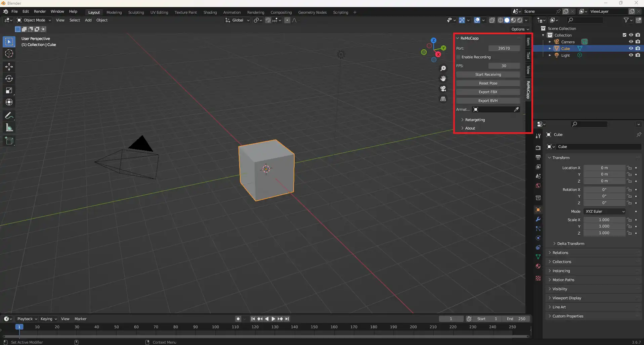Enable the Recording checkbox in ReMoCapp
644x345 pixels.
click(x=458, y=57)
